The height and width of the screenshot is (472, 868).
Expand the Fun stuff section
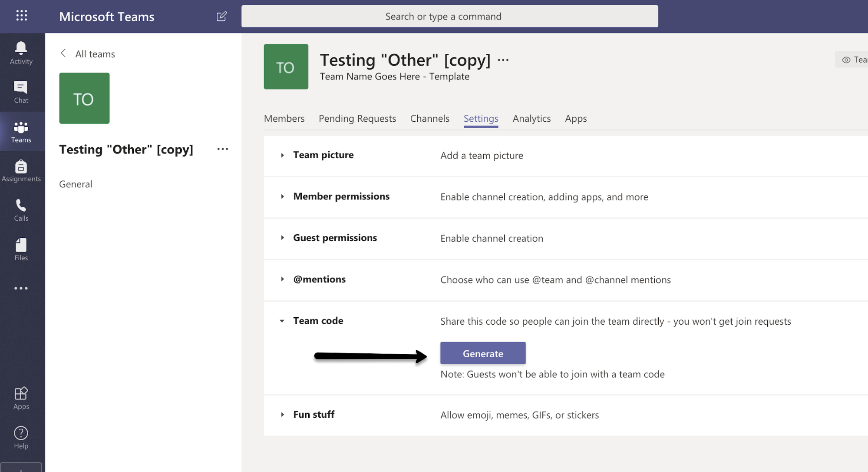282,415
